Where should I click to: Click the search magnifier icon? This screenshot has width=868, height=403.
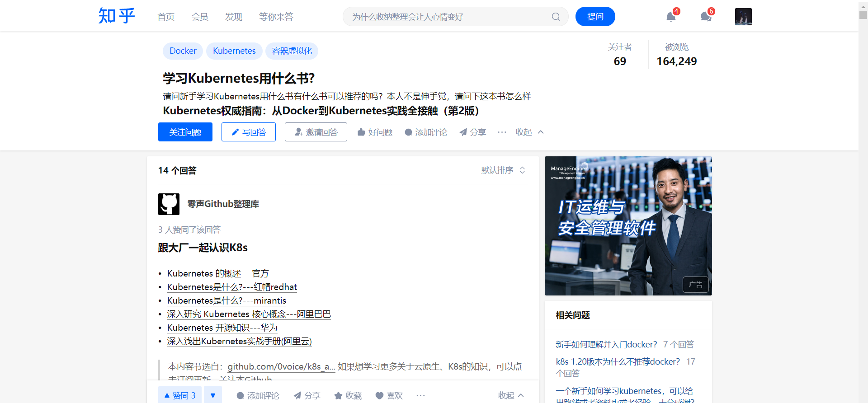coord(556,17)
